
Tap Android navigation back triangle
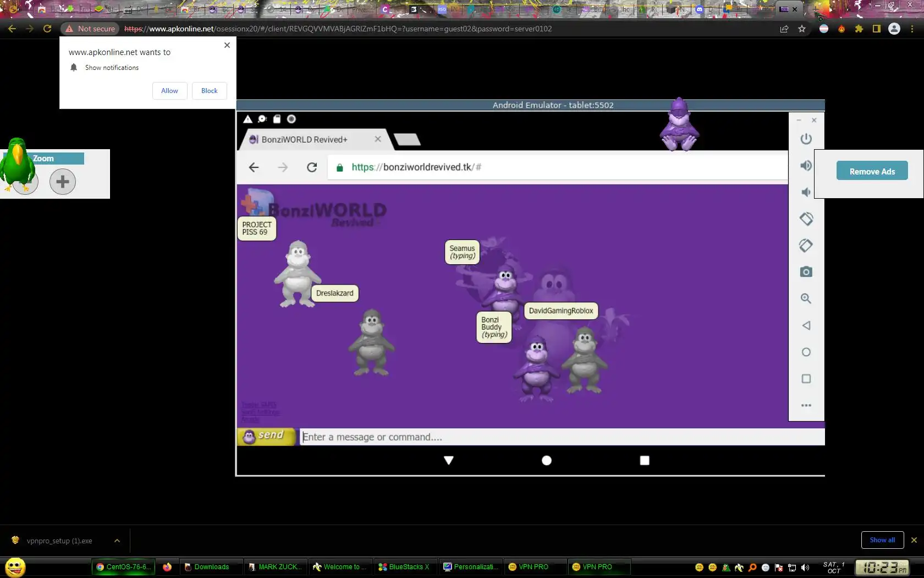click(449, 460)
